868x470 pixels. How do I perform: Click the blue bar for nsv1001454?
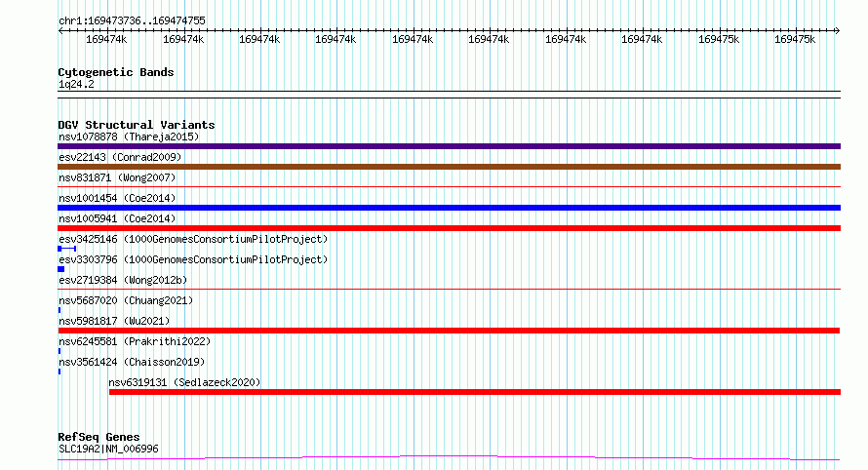pyautogui.click(x=449, y=208)
